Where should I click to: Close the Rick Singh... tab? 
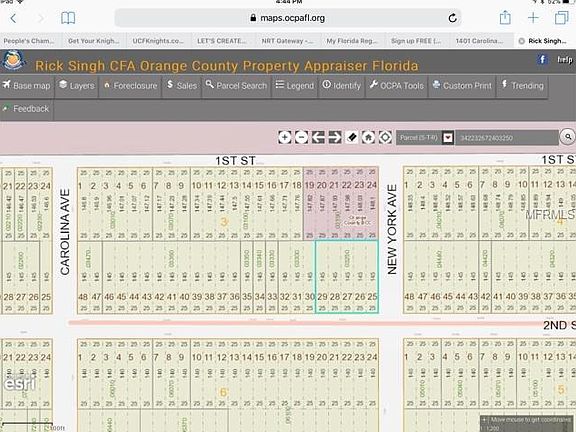pos(521,41)
